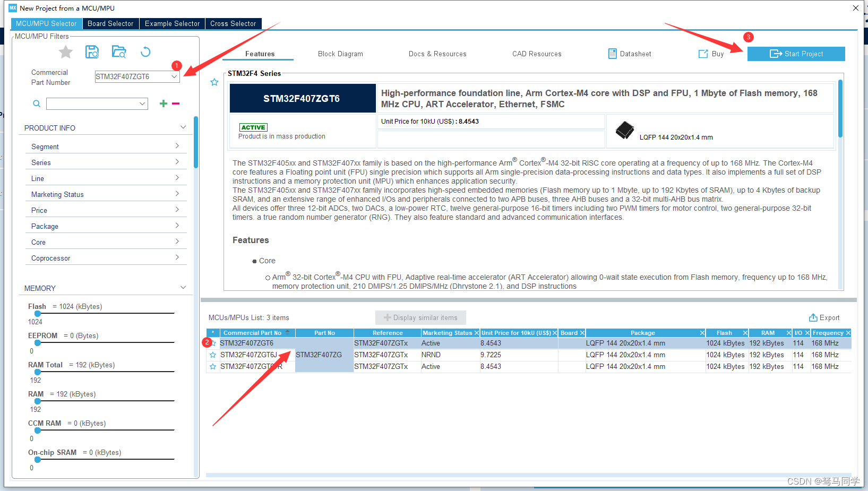The width and height of the screenshot is (868, 491).
Task: Click the Datasheet document icon
Action: pos(613,54)
